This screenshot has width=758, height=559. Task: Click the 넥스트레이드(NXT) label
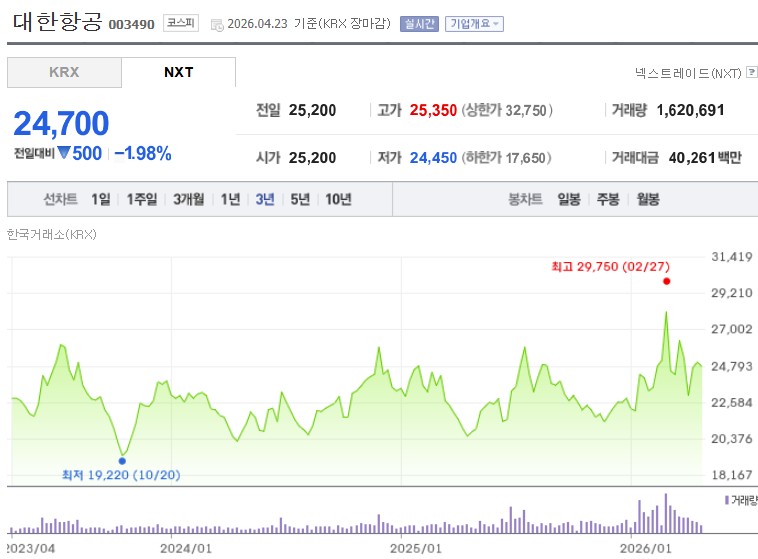[688, 73]
